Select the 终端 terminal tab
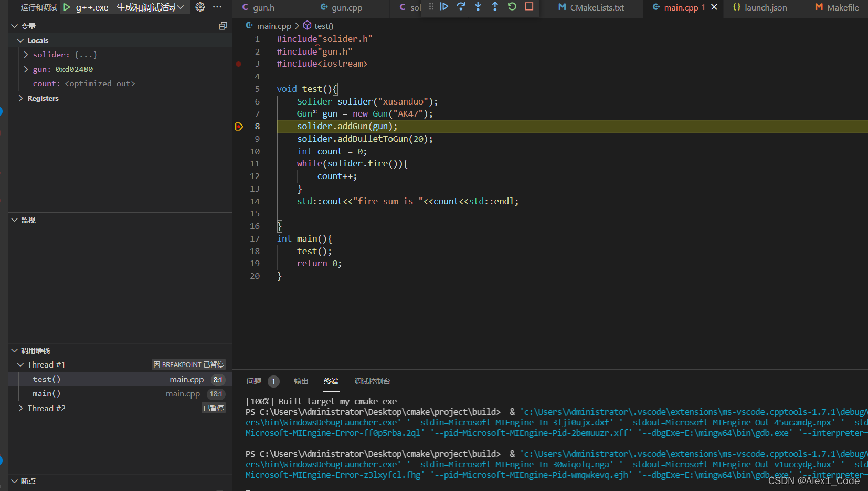 point(331,381)
